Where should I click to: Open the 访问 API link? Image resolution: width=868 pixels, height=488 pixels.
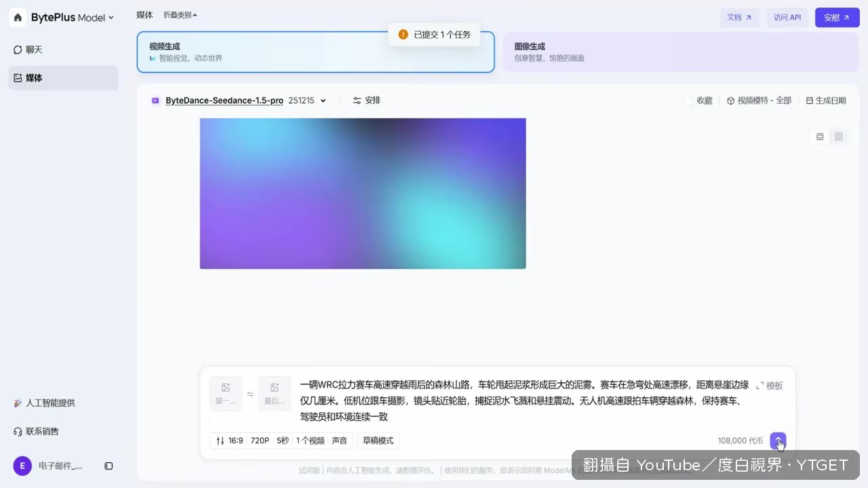coord(787,18)
